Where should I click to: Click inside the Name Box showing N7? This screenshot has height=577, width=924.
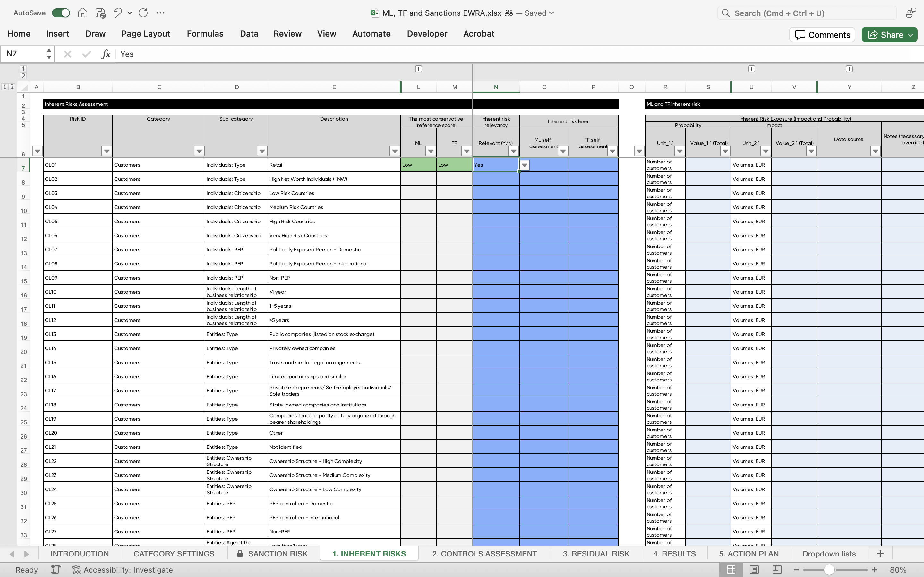pyautogui.click(x=23, y=54)
